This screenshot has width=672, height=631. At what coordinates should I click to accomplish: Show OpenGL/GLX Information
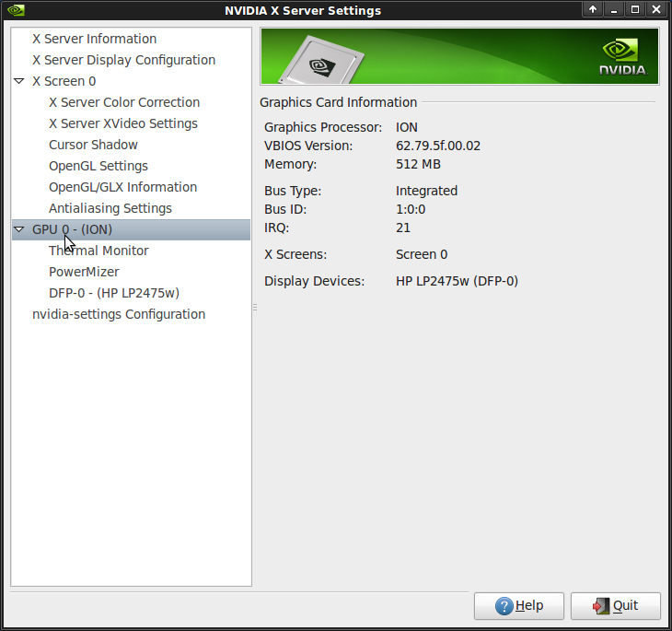[122, 187]
